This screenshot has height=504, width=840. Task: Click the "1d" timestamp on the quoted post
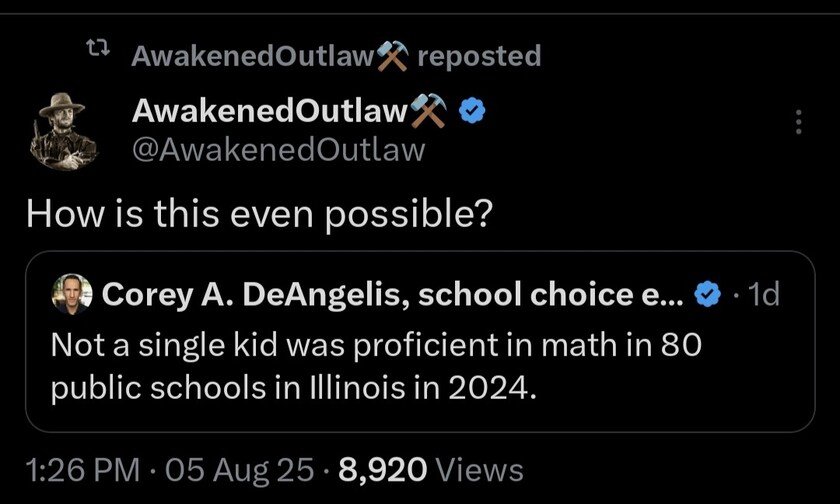762,294
